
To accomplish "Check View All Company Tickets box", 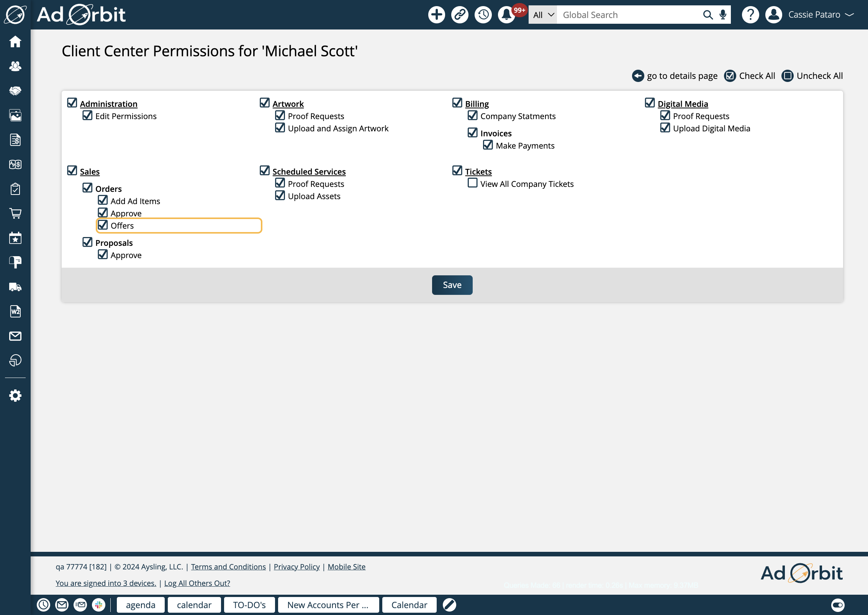I will 472,183.
